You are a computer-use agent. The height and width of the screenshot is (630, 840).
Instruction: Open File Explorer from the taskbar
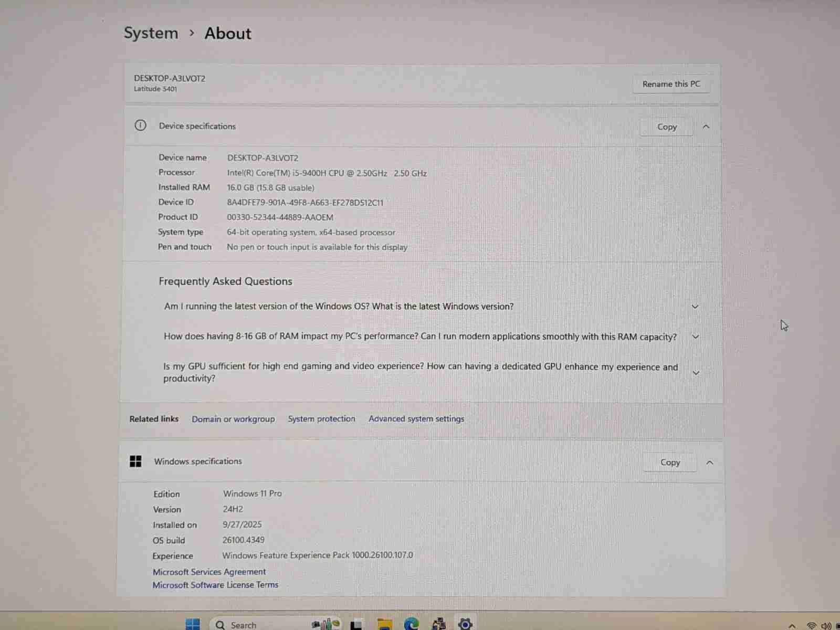pyautogui.click(x=385, y=624)
